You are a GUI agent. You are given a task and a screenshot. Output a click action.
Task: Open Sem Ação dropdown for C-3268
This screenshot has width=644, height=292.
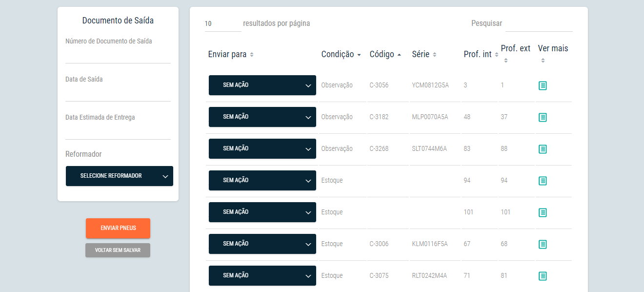coord(262,148)
